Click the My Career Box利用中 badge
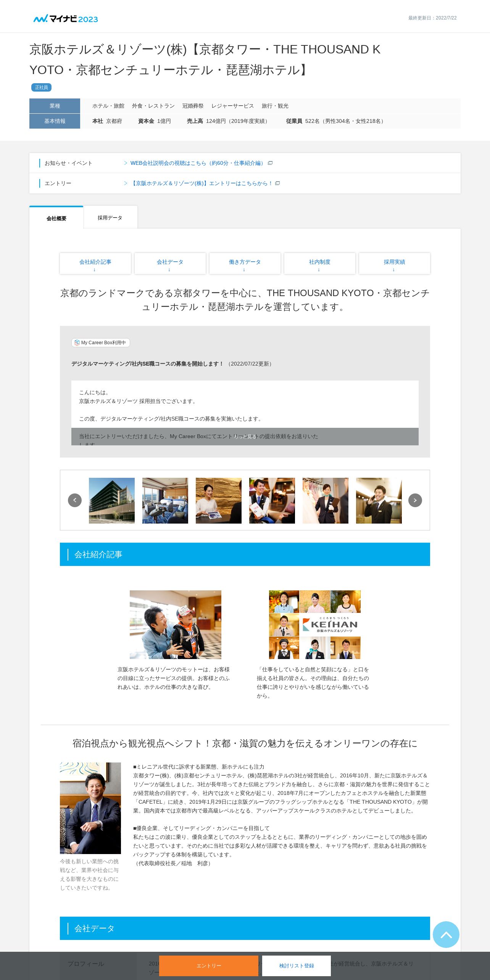The height and width of the screenshot is (980, 490). coord(101,343)
